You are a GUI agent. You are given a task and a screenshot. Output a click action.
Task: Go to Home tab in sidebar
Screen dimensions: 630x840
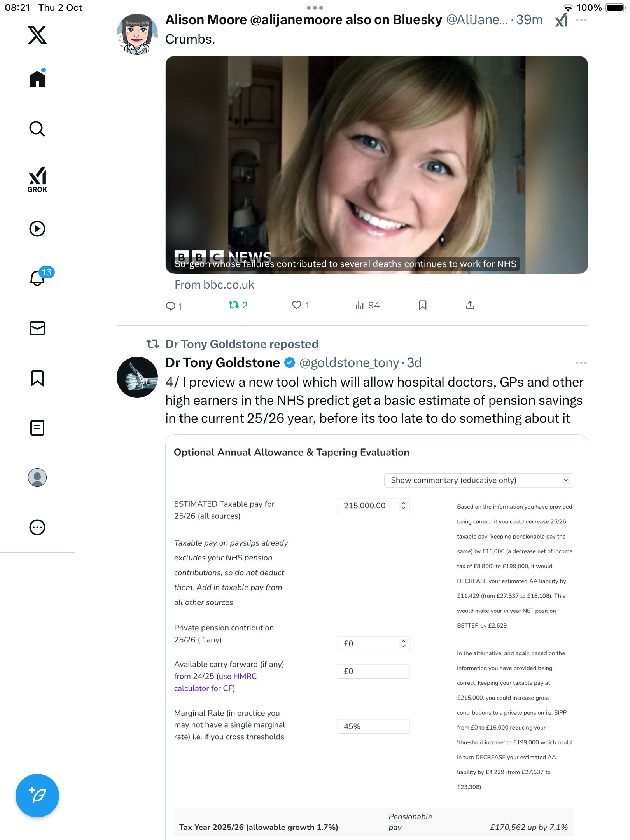pos(37,79)
